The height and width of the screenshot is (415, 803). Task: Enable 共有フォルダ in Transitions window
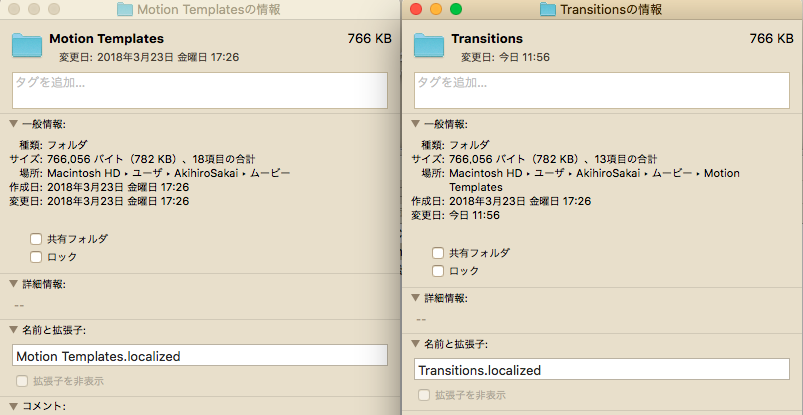(x=438, y=253)
